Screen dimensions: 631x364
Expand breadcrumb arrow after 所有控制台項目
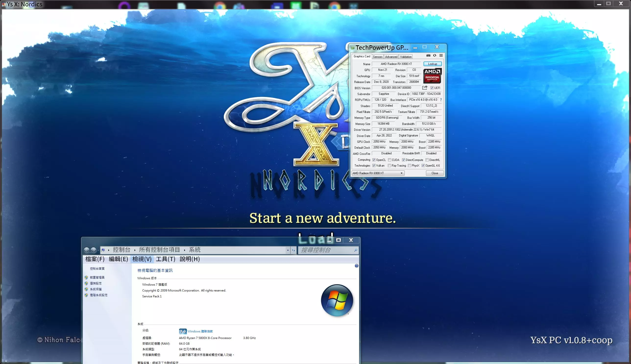pos(185,250)
